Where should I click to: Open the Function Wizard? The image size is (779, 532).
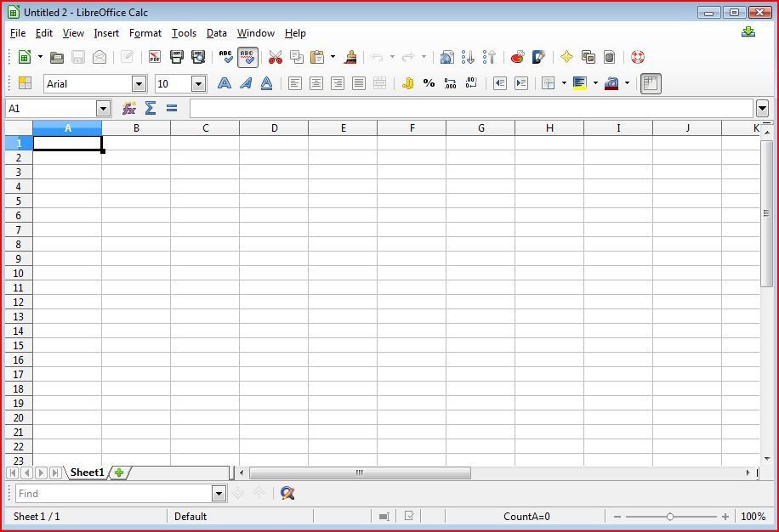pos(129,108)
